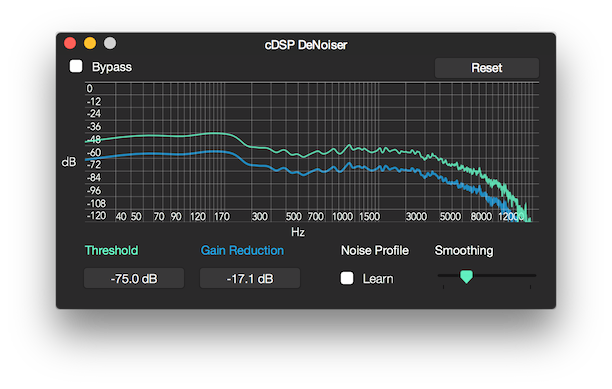Click the dB axis label
The image size is (612, 389).
click(x=69, y=162)
